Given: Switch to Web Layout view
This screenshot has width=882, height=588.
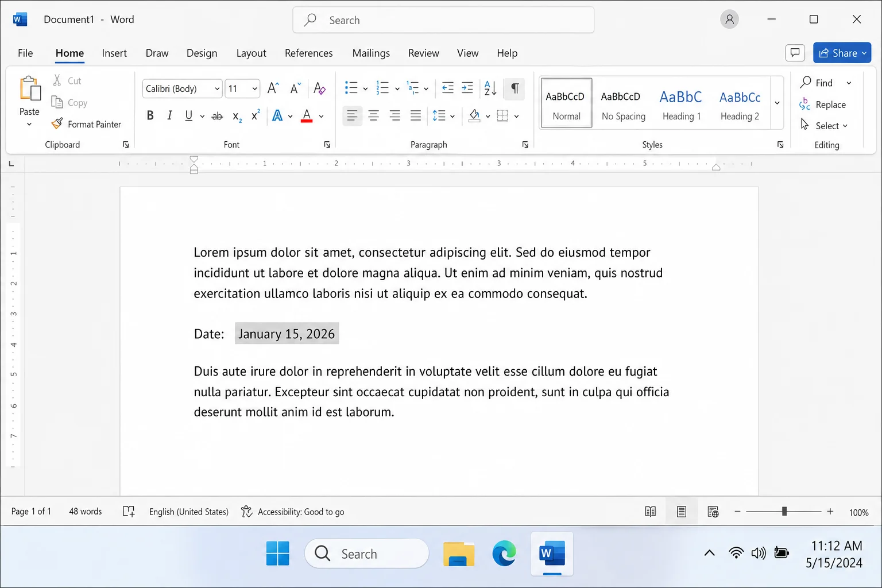Looking at the screenshot, I should click(713, 512).
